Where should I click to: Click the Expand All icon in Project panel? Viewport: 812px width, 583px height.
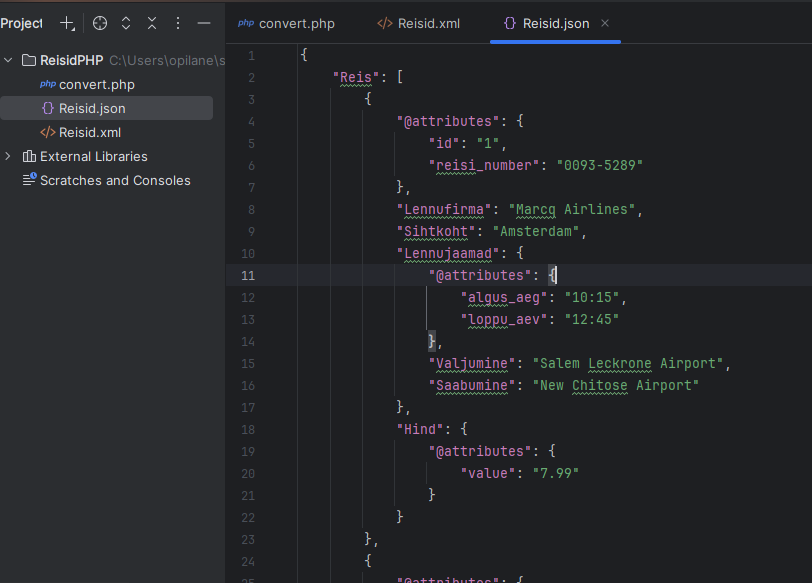pos(126,23)
